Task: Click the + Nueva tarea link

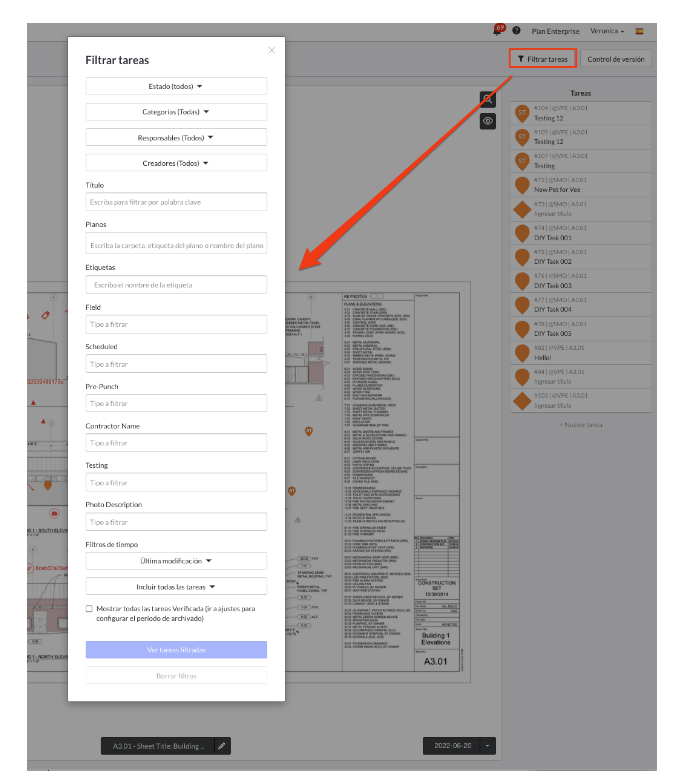Action: (581, 425)
